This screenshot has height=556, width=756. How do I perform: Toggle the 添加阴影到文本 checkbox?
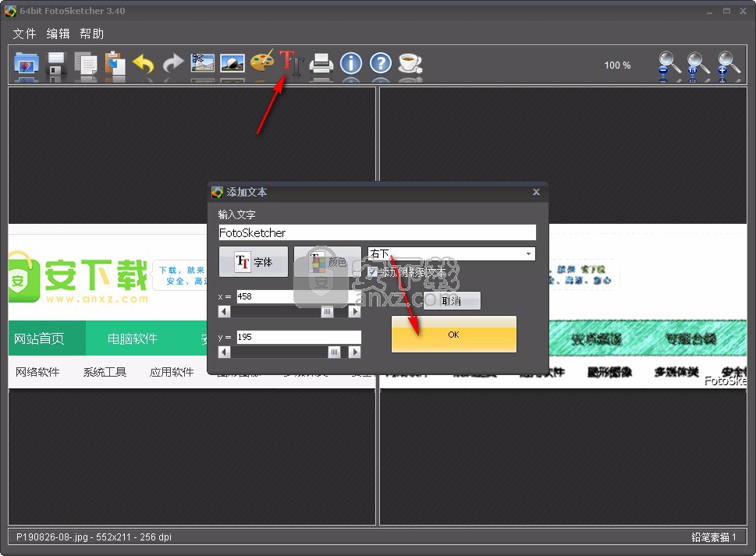[x=373, y=272]
